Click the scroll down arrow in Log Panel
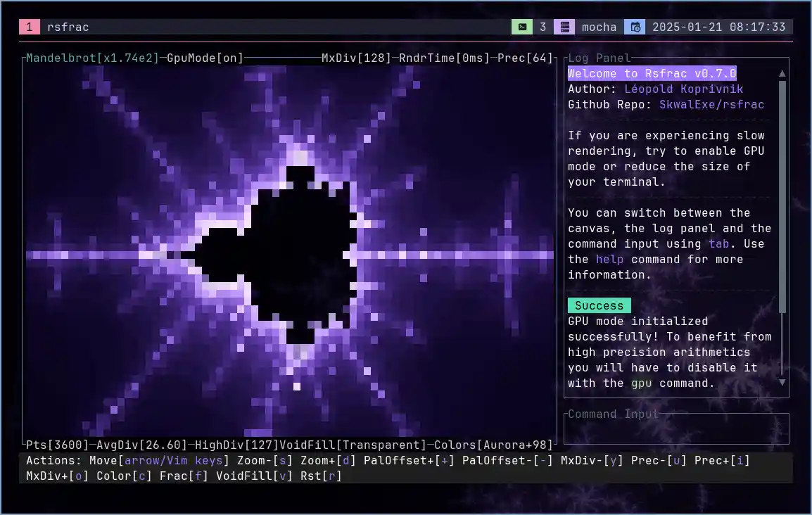This screenshot has height=515, width=812. [782, 382]
